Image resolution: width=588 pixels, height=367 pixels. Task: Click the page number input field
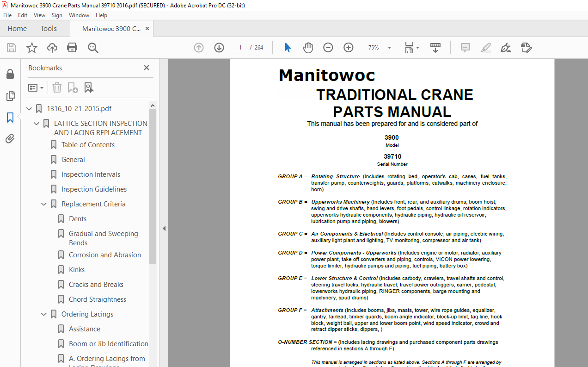tap(240, 48)
